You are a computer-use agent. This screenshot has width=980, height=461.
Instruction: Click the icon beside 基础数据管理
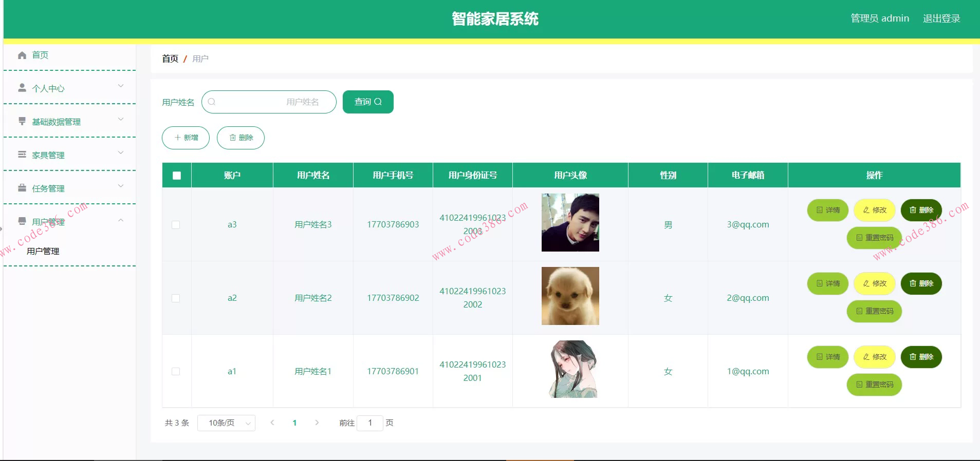[22, 121]
